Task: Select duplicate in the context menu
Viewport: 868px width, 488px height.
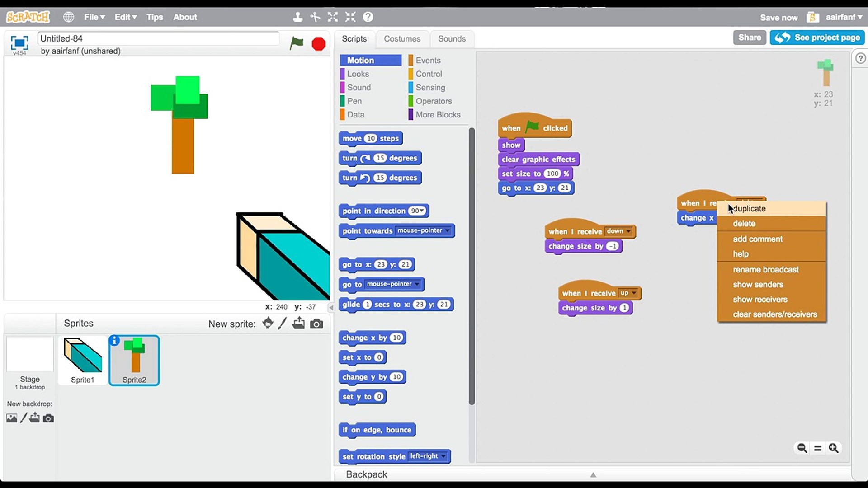Action: [749, 208]
